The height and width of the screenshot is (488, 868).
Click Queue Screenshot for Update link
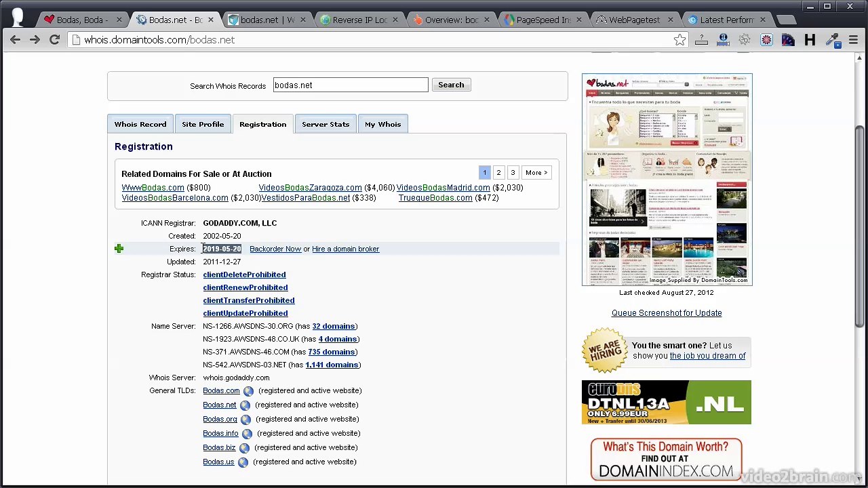pyautogui.click(x=667, y=313)
